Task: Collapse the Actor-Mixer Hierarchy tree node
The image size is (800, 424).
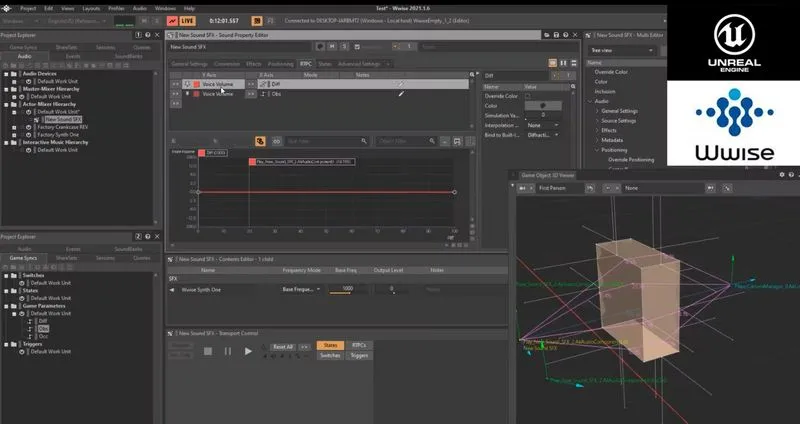Action: pyautogui.click(x=7, y=104)
